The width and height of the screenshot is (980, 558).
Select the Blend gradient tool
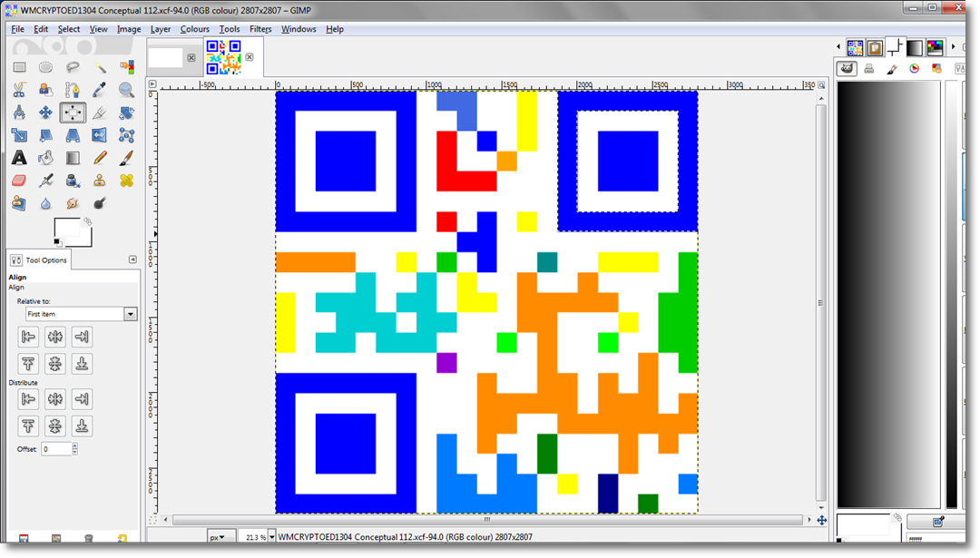[x=73, y=158]
